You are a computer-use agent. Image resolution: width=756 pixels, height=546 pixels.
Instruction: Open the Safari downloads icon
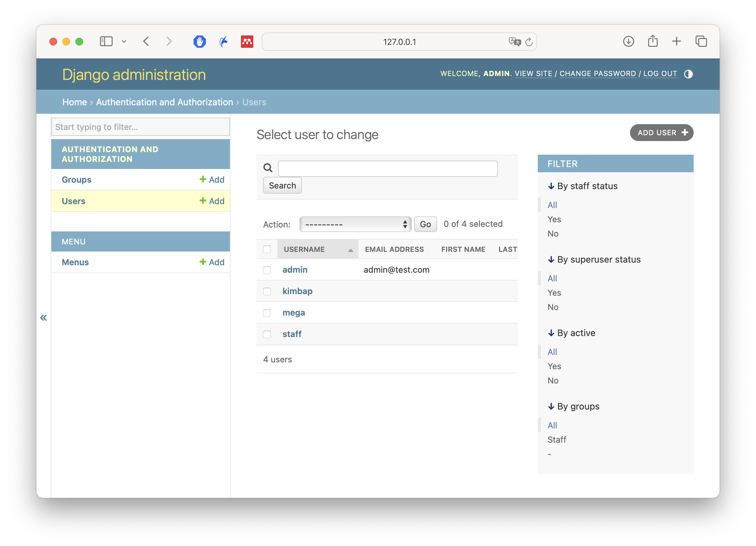point(628,41)
